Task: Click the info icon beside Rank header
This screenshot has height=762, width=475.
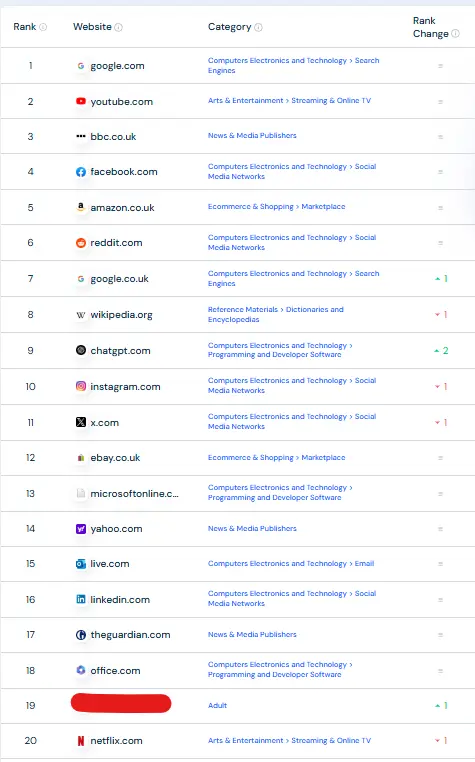Action: (43, 27)
